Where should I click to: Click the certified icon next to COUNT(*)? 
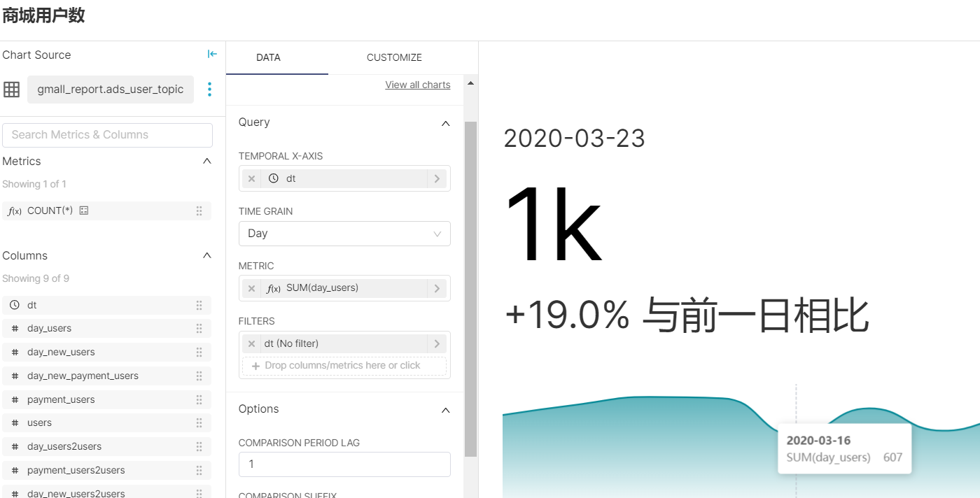click(x=84, y=211)
